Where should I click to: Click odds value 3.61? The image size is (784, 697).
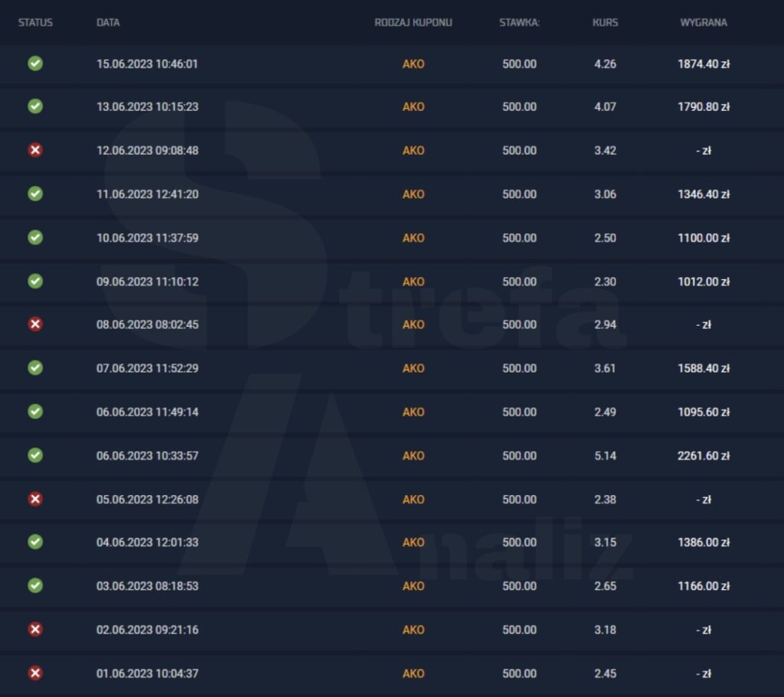pyautogui.click(x=605, y=368)
